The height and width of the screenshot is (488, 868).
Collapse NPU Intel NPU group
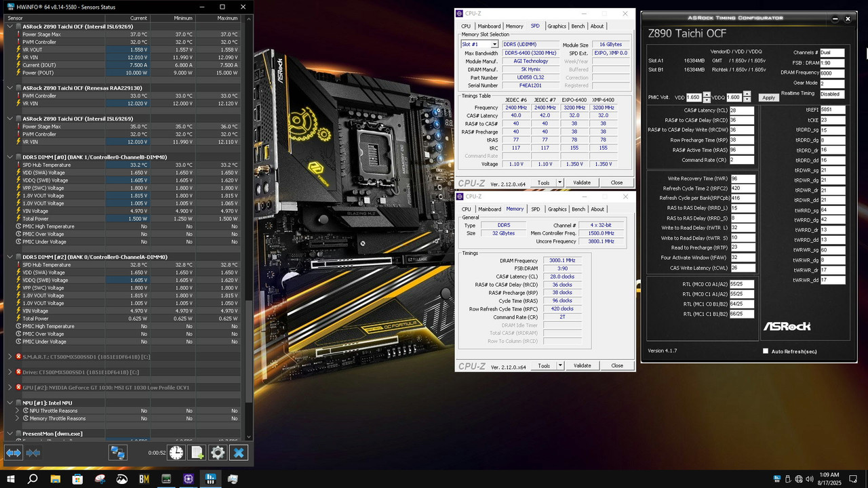(x=10, y=403)
